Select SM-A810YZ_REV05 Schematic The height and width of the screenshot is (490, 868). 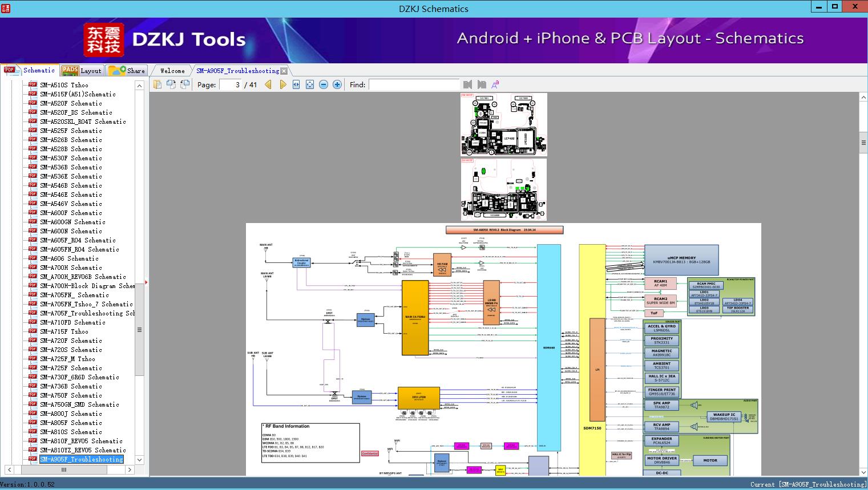[x=83, y=450]
